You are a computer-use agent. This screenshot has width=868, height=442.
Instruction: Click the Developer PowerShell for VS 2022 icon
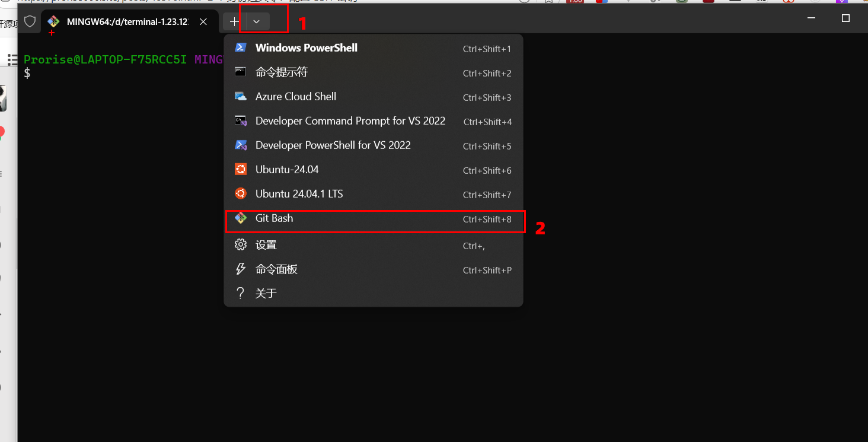coord(241,145)
